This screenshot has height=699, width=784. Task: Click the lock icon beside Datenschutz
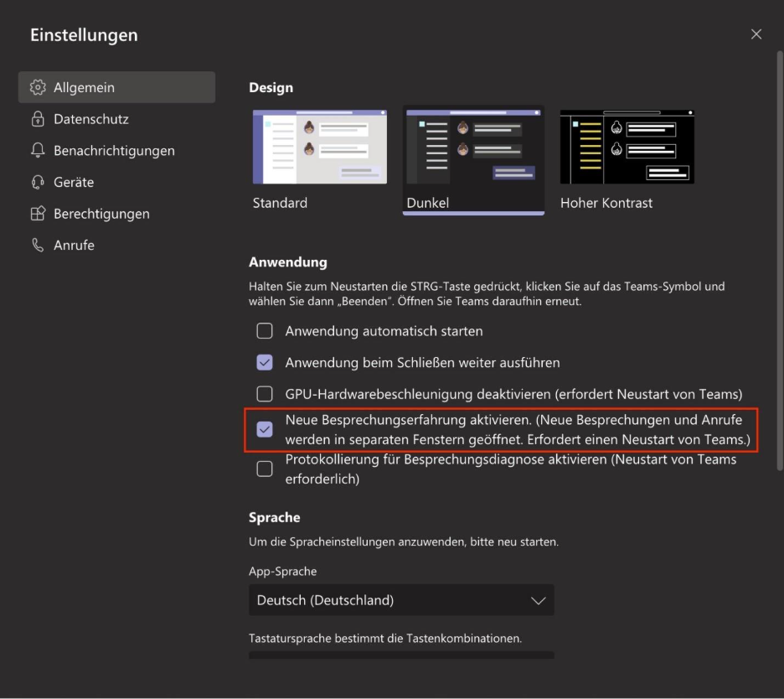[38, 118]
